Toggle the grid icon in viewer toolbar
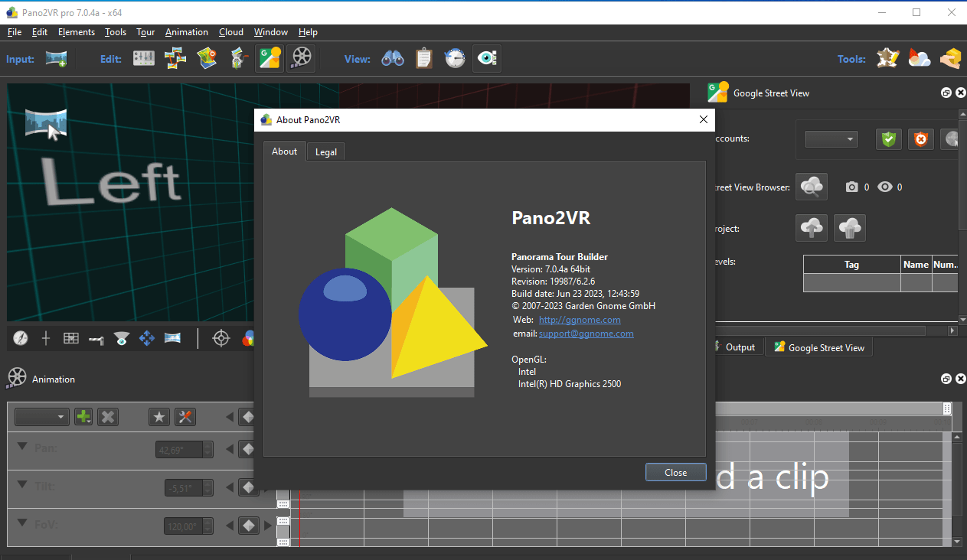967x560 pixels. (71, 338)
